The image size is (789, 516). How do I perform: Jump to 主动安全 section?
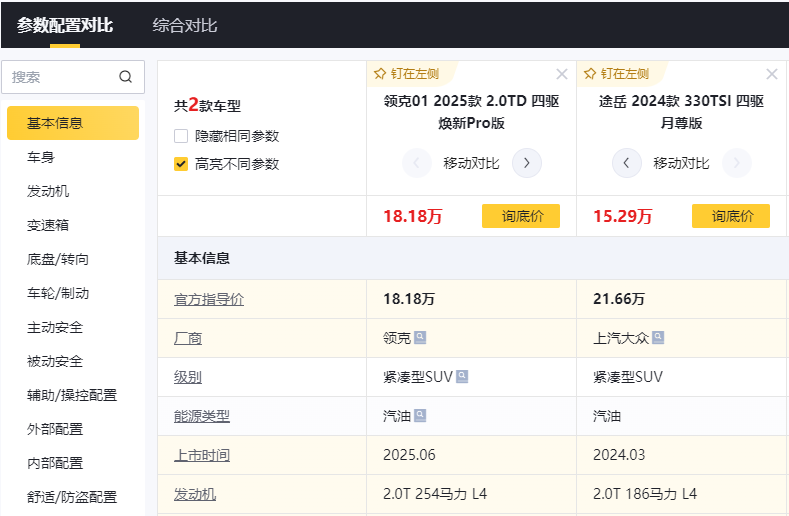pos(55,327)
